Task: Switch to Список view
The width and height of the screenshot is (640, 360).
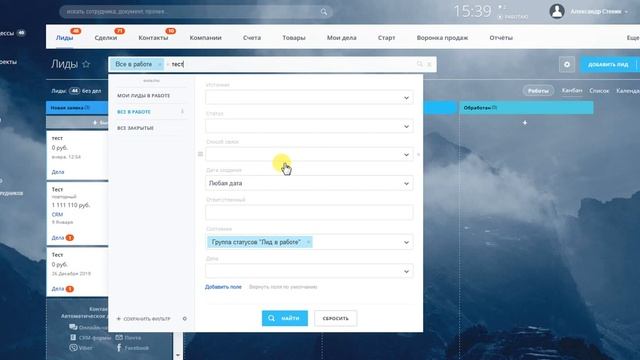Action: [x=599, y=91]
